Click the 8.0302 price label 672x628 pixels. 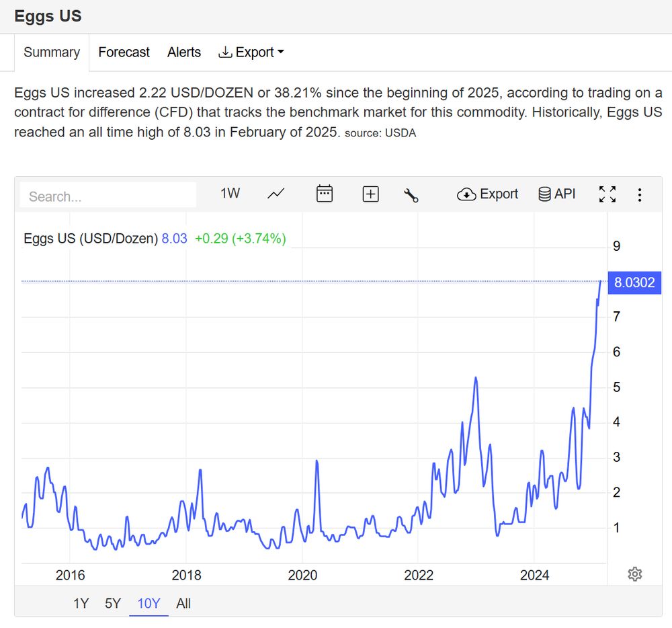point(634,282)
